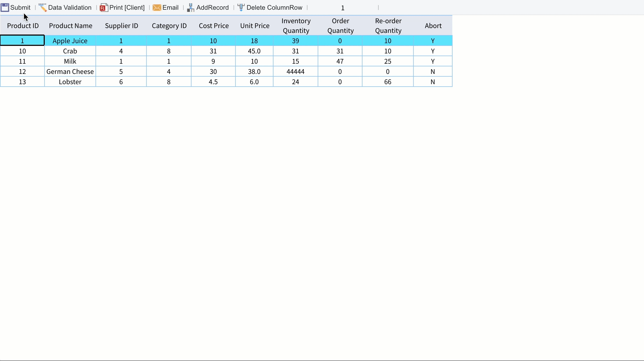644x361 pixels.
Task: Select the Abort cell in Apple Juice row
Action: click(x=433, y=41)
